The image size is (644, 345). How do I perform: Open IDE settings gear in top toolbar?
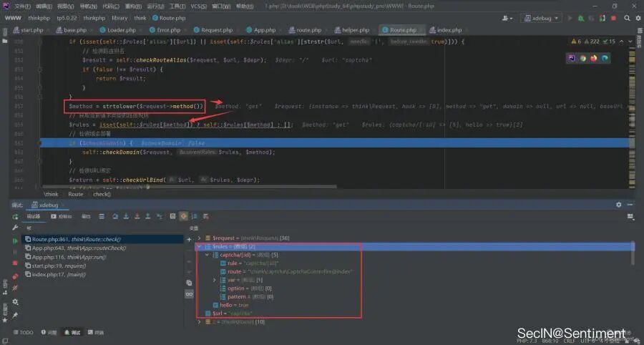[x=638, y=18]
